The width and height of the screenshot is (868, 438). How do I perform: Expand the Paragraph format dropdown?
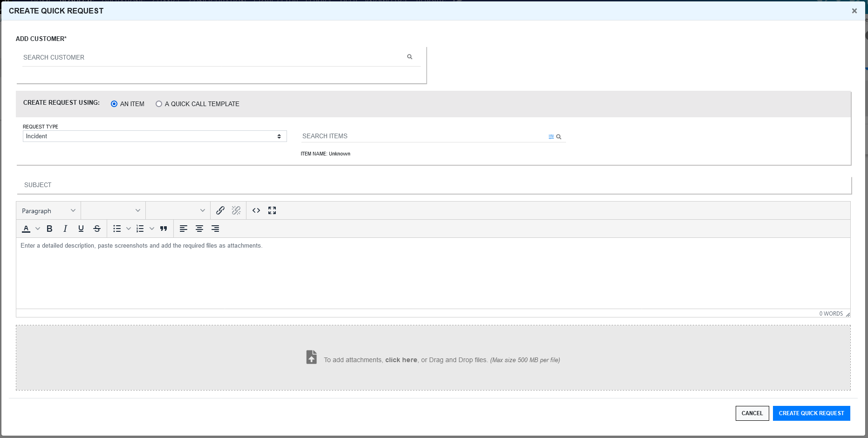48,211
